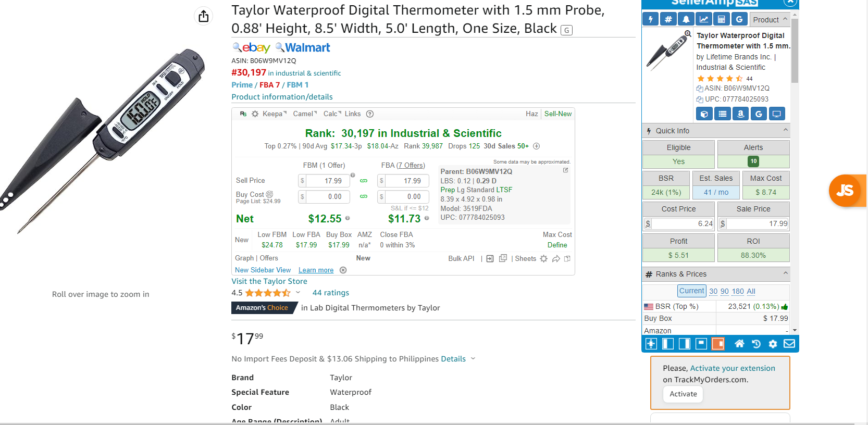Open the Product information/details link
This screenshot has width=868, height=425.
[282, 97]
